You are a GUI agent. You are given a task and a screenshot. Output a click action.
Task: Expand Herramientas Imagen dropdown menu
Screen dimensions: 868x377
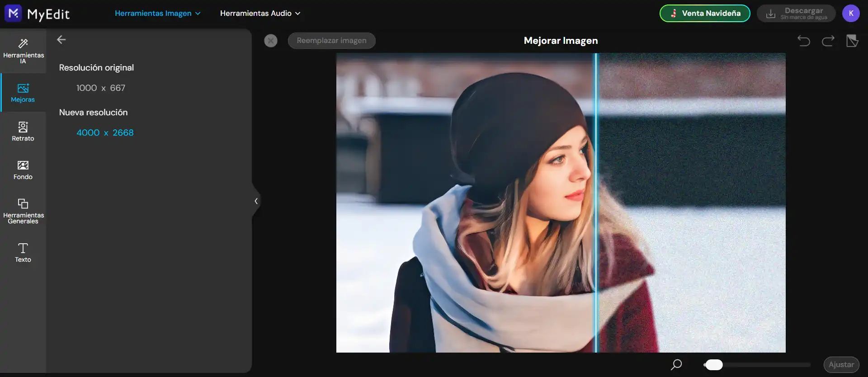pyautogui.click(x=157, y=14)
